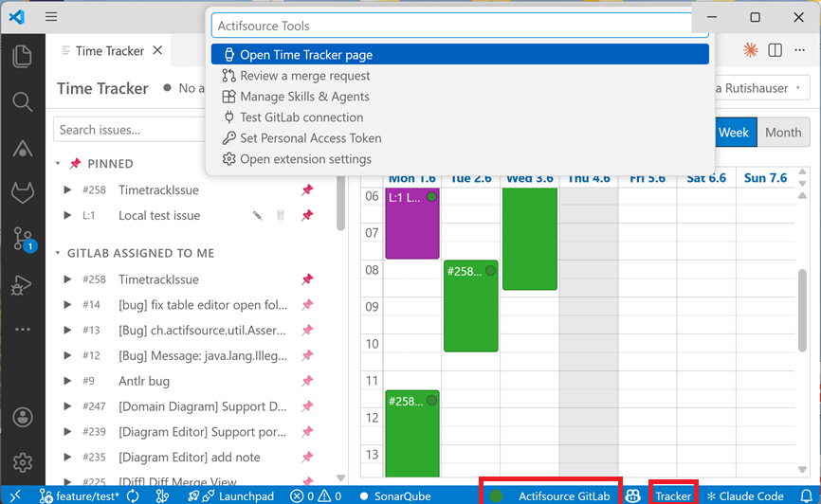
Task: Click the Launchpad status bar item
Action: coord(231,495)
